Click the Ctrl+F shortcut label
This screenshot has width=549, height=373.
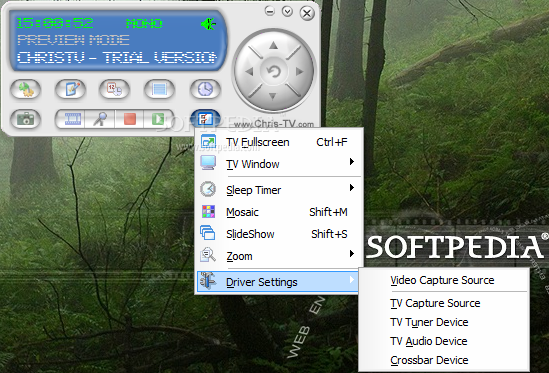point(332,142)
